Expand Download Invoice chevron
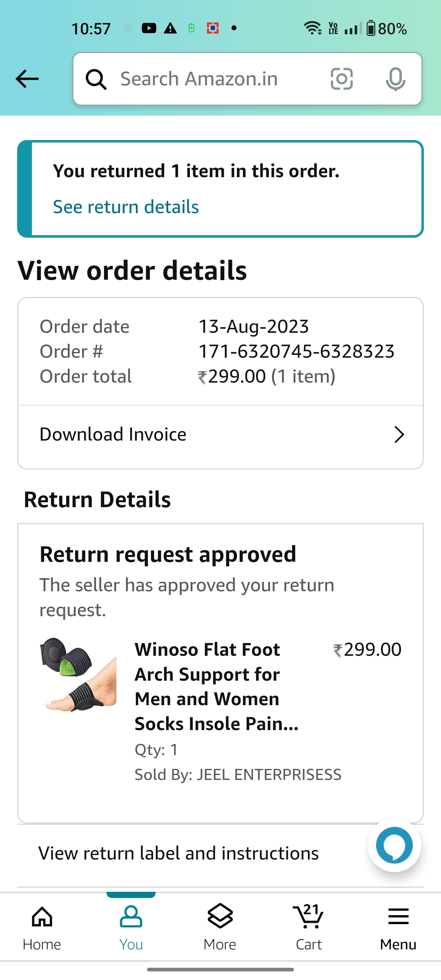Viewport: 441px width, 980px height. point(399,434)
